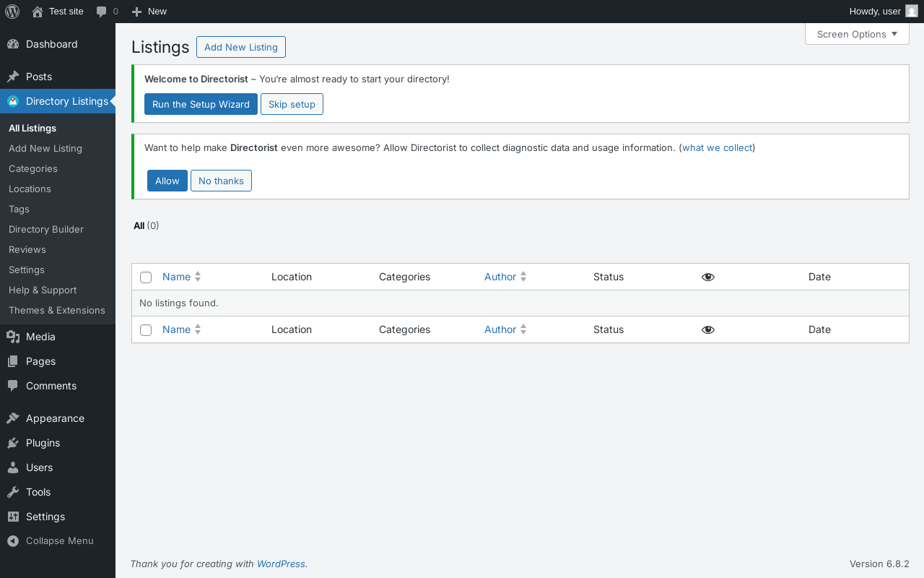Click the Run the Setup Wizard button

click(201, 104)
